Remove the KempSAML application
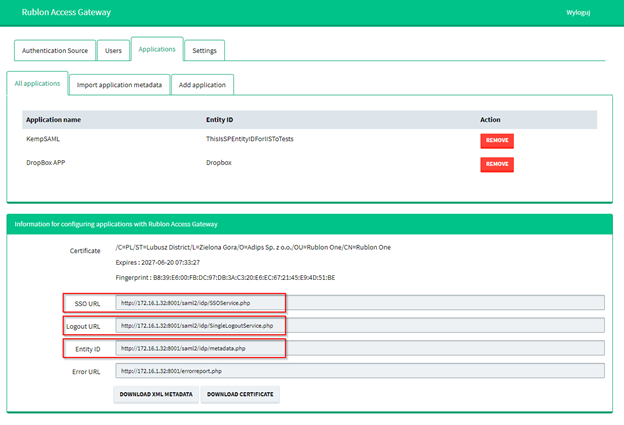 click(x=496, y=141)
